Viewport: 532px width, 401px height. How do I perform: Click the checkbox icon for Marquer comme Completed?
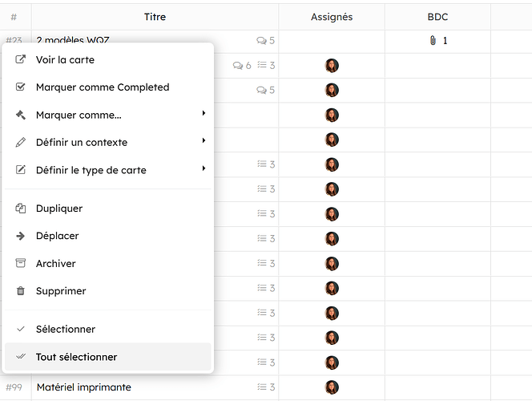(x=21, y=87)
